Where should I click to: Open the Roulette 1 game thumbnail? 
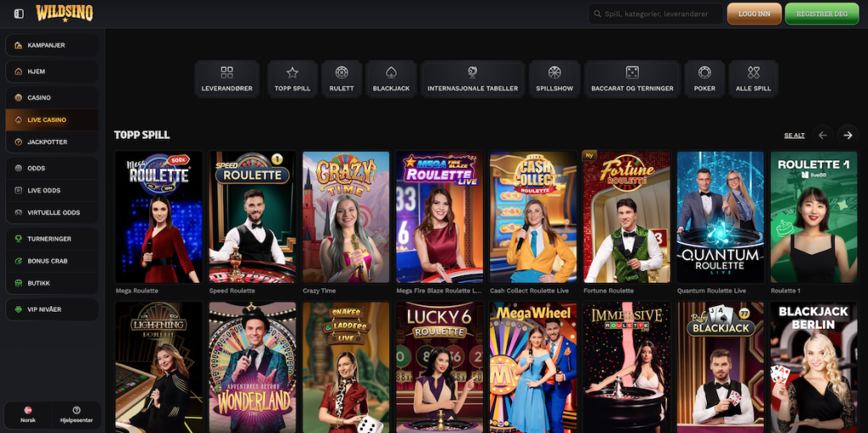click(x=814, y=217)
